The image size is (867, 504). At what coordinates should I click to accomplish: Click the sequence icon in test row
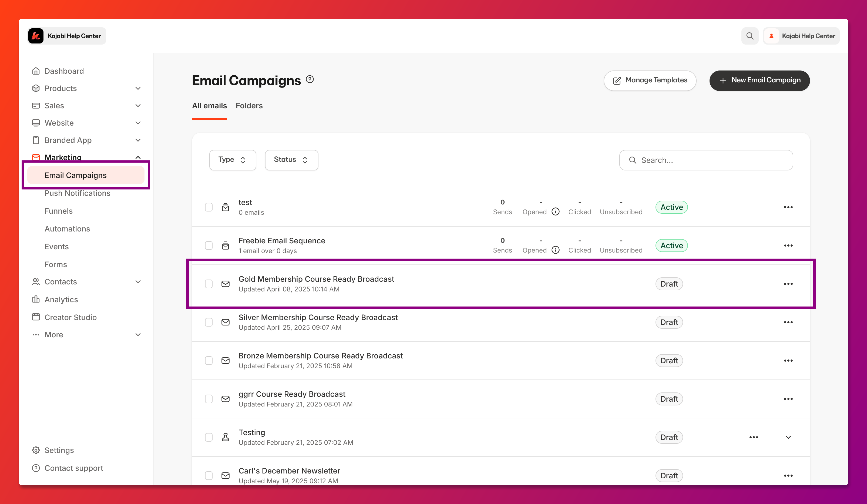(x=225, y=207)
